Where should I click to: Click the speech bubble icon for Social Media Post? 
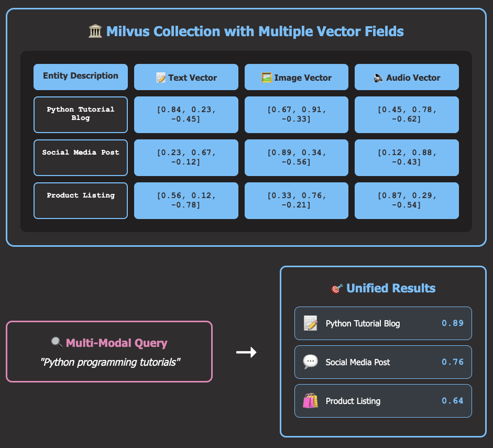coord(311,362)
